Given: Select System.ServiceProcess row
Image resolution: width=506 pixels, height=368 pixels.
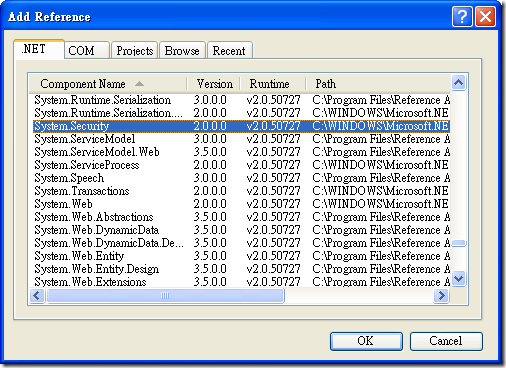Looking at the screenshot, I should pos(241,165).
